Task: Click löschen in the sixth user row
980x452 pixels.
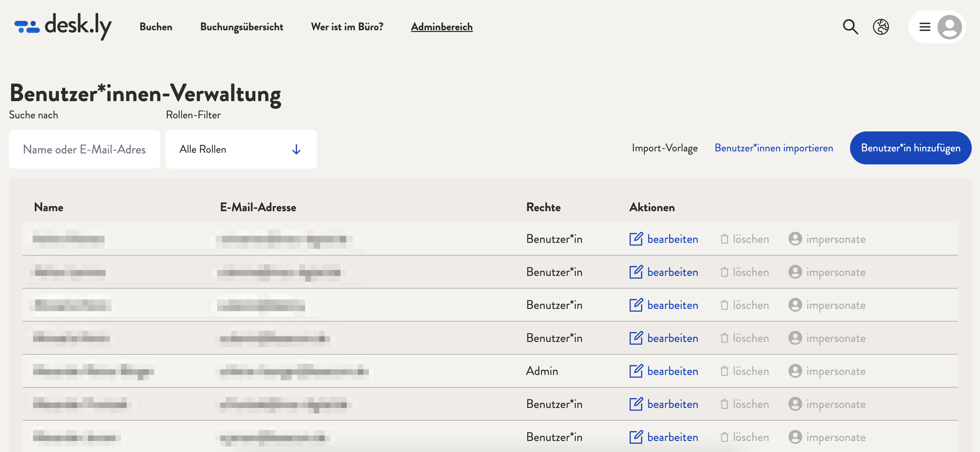Action: (751, 404)
